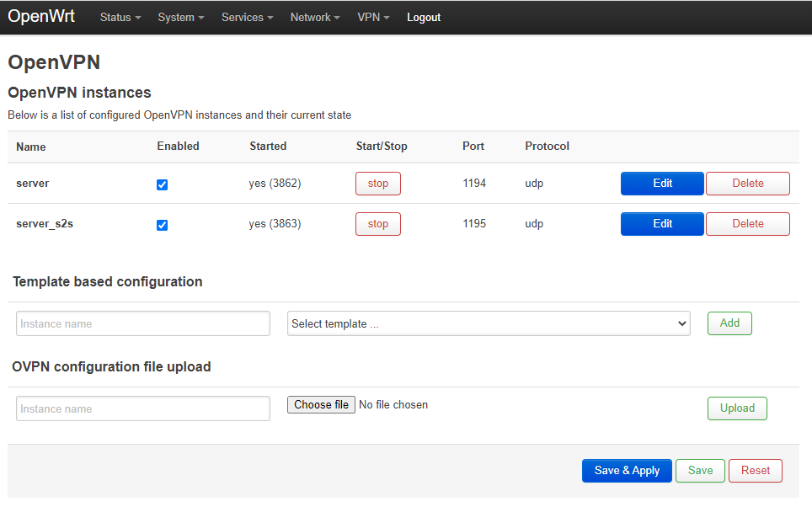
Task: Click the Reset button
Action: coord(756,470)
